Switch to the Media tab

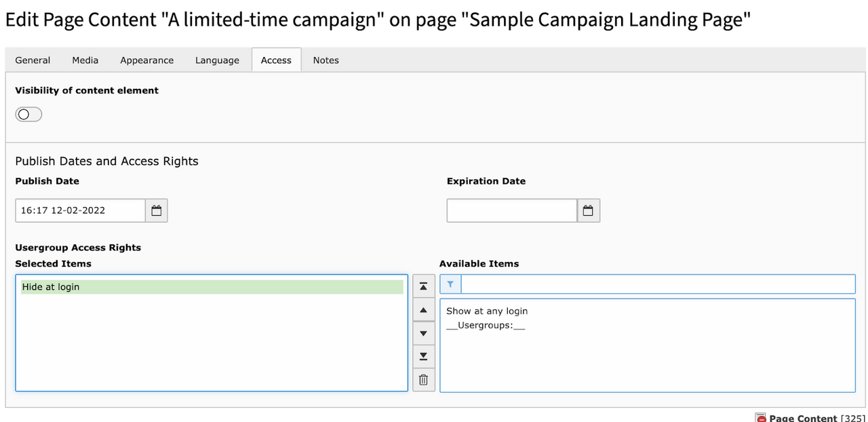click(x=85, y=60)
